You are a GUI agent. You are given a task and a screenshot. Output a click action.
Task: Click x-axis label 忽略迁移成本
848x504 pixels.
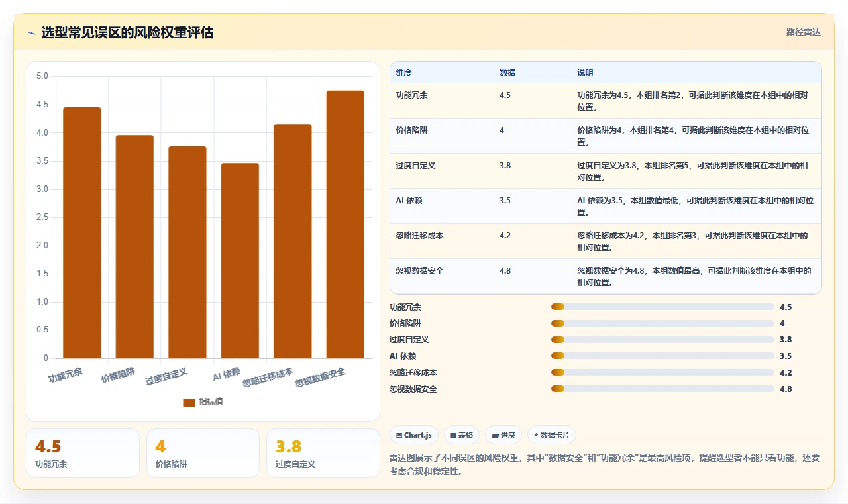tap(268, 377)
